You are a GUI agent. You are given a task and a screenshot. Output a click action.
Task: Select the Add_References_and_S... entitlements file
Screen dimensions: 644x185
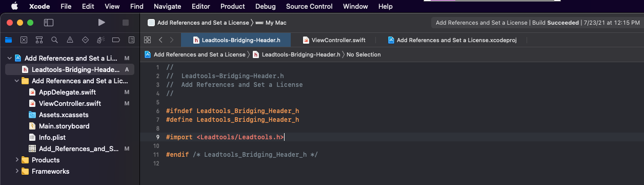point(70,149)
